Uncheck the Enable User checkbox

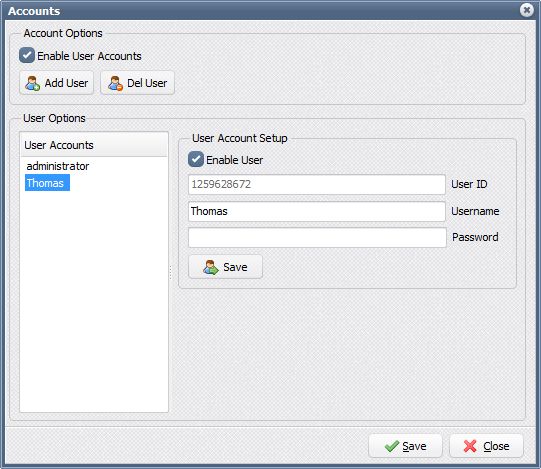tap(196, 159)
